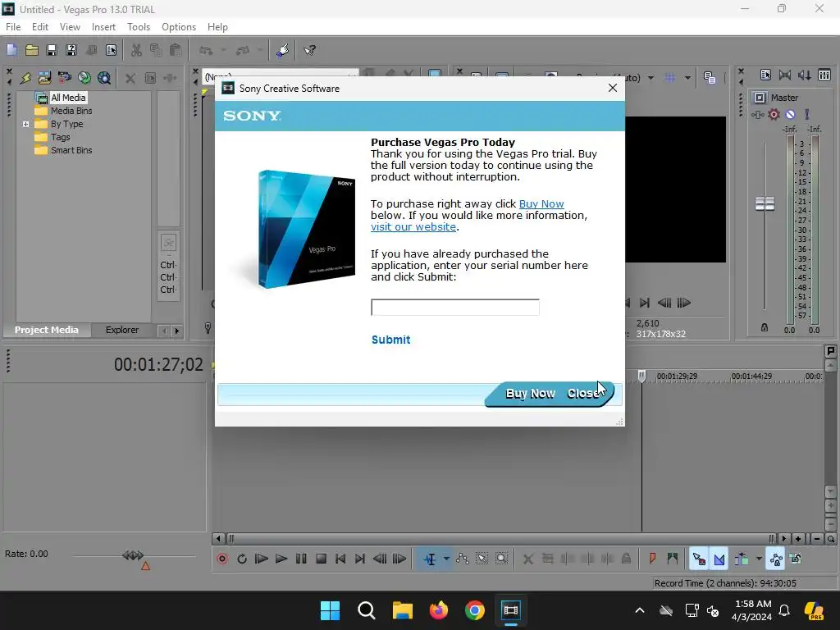Click Play From Start button

(262, 559)
